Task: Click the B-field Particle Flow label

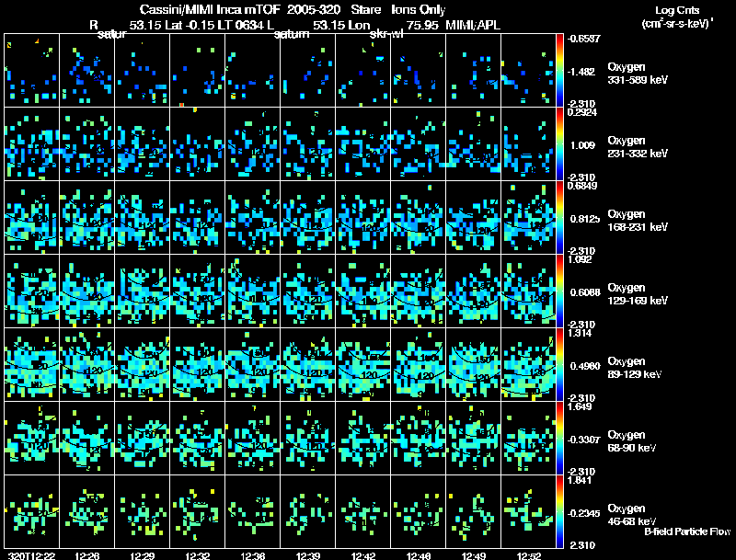Action: tap(687, 531)
